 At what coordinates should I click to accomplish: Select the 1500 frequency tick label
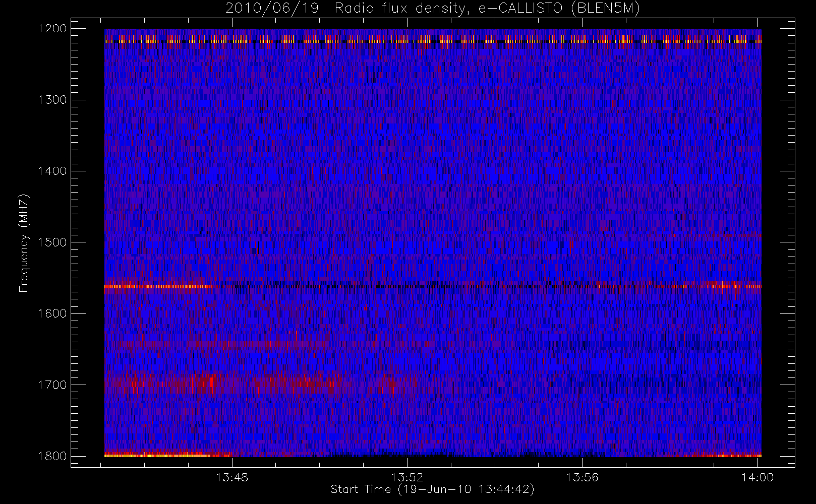point(52,242)
